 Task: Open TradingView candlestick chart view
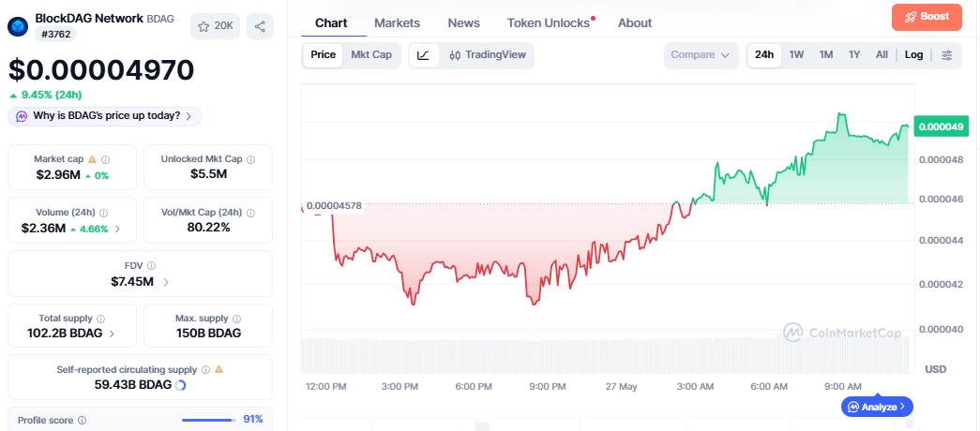(x=488, y=55)
